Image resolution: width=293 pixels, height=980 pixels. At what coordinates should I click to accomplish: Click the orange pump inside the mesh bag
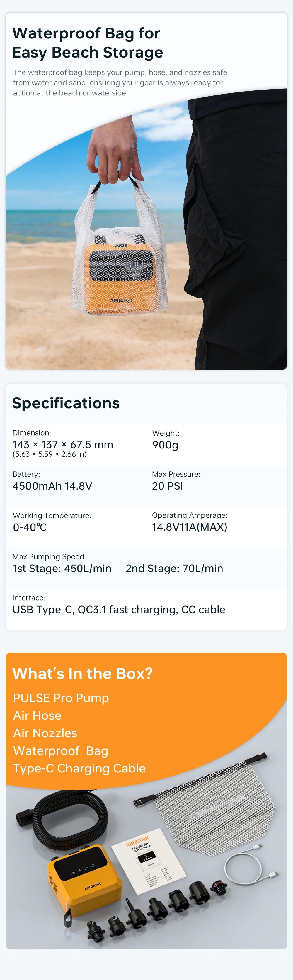[x=119, y=276]
